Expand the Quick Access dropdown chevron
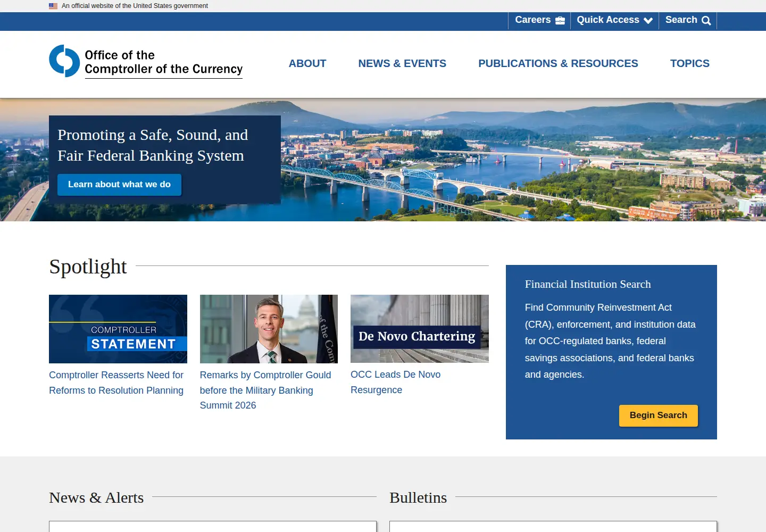766x532 pixels. coord(648,21)
